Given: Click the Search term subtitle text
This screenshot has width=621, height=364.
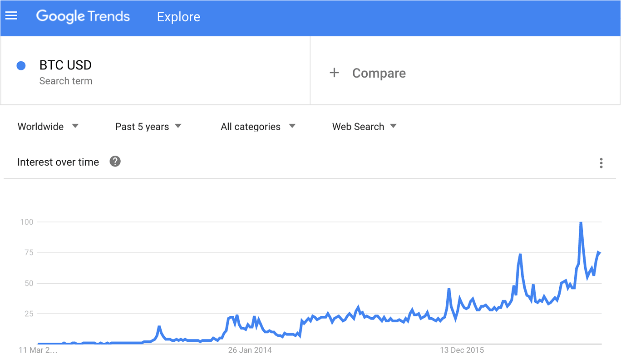Looking at the screenshot, I should (66, 81).
